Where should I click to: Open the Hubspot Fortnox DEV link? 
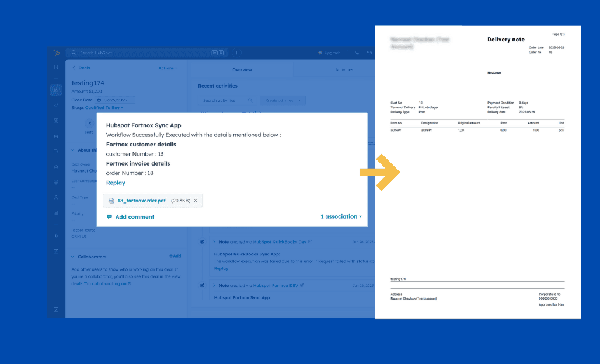coord(275,286)
